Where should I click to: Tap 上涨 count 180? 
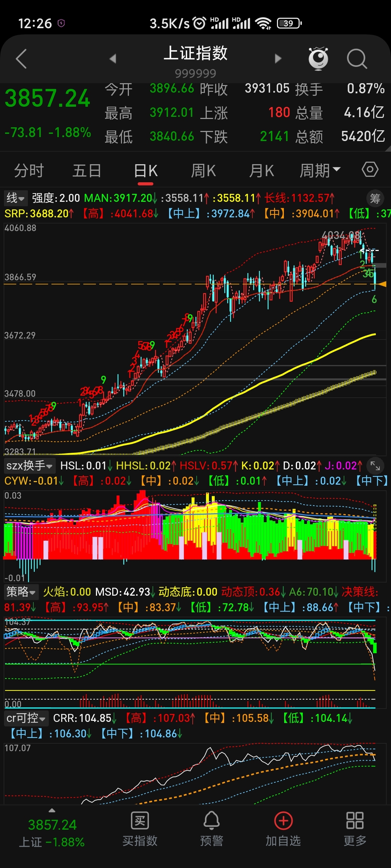[x=279, y=112]
